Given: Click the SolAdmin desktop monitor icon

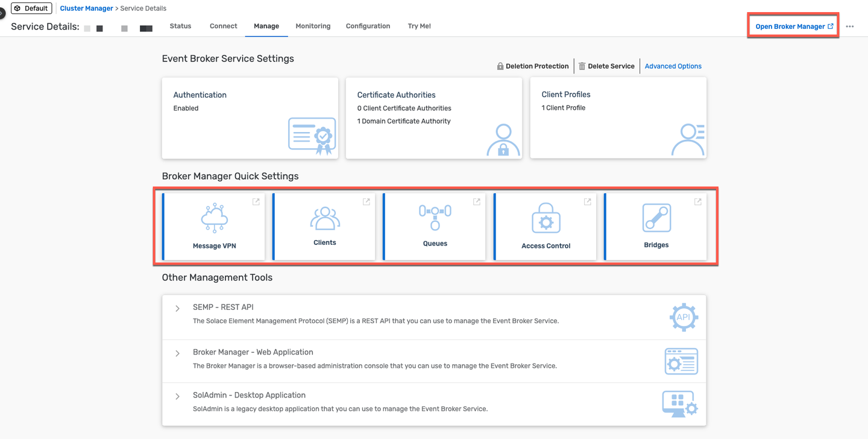Looking at the screenshot, I should [x=680, y=403].
